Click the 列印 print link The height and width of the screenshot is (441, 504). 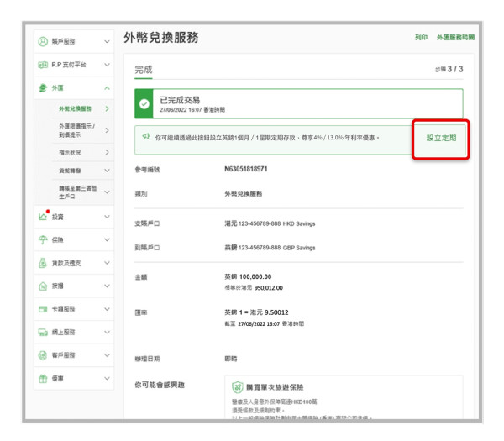421,38
